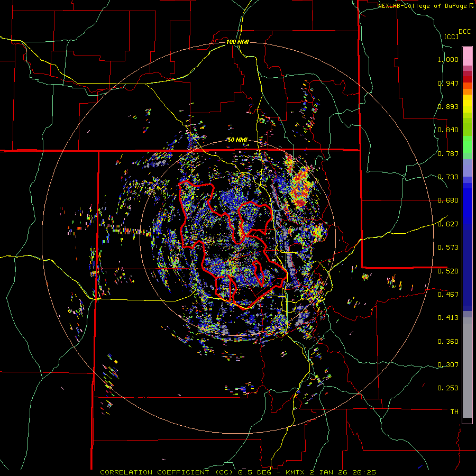
Task: Select the 0.680 legend value
Action: [x=448, y=200]
